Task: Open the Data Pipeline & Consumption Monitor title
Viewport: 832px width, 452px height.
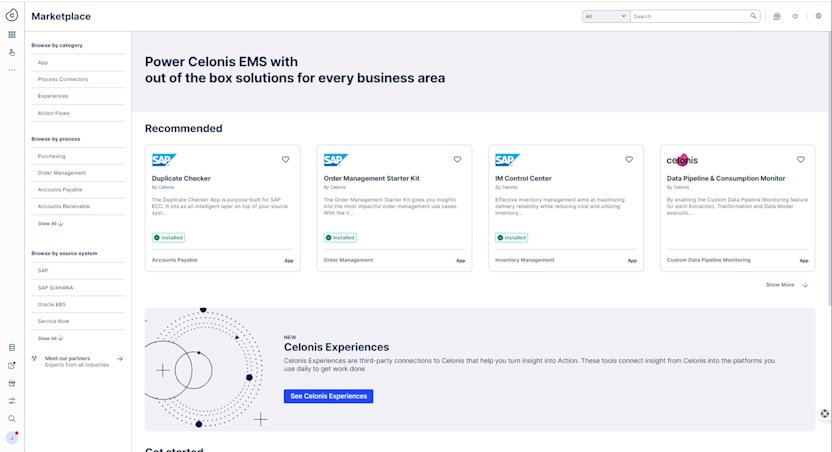Action: pos(726,178)
